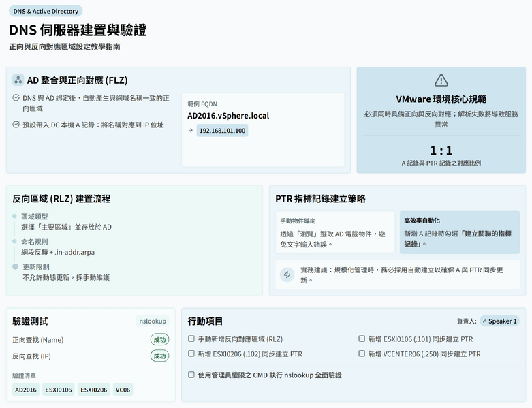Click the ESXI0106 verification chip
Image resolution: width=532 pixels, height=408 pixels.
pyautogui.click(x=59, y=390)
